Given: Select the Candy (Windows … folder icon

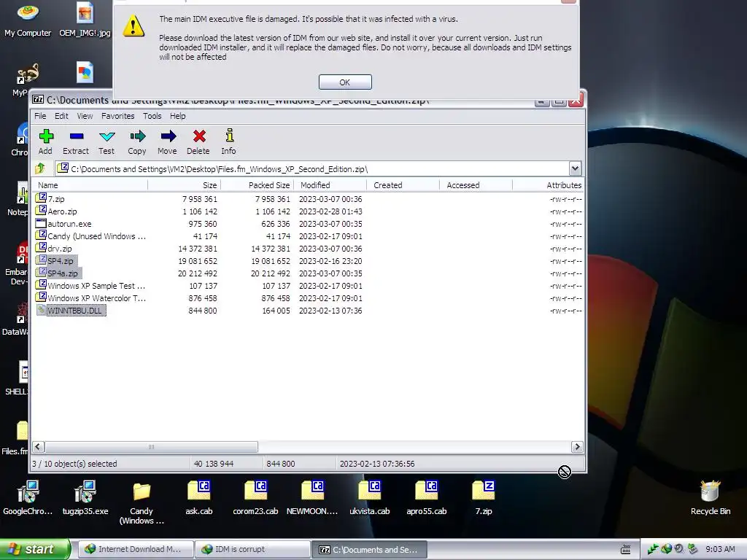Looking at the screenshot, I should [142, 504].
